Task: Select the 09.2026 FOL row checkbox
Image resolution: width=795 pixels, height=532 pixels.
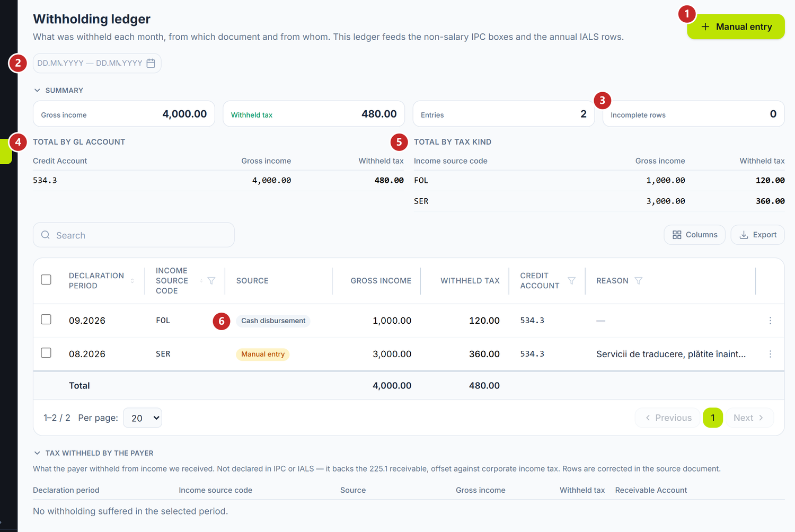Action: coord(46,320)
